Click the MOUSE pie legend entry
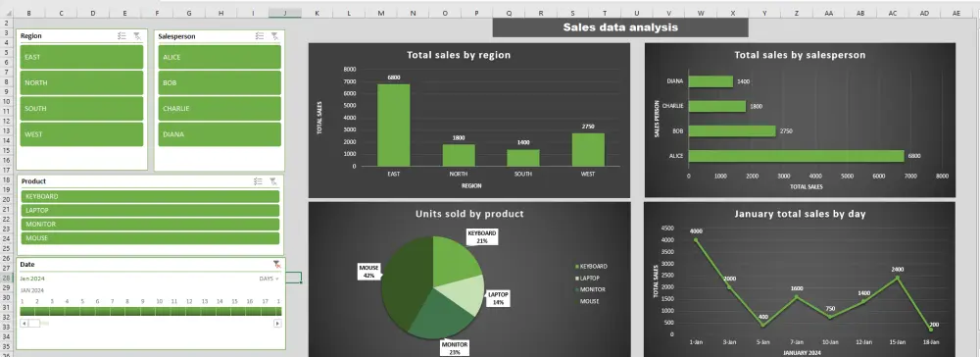 587,301
